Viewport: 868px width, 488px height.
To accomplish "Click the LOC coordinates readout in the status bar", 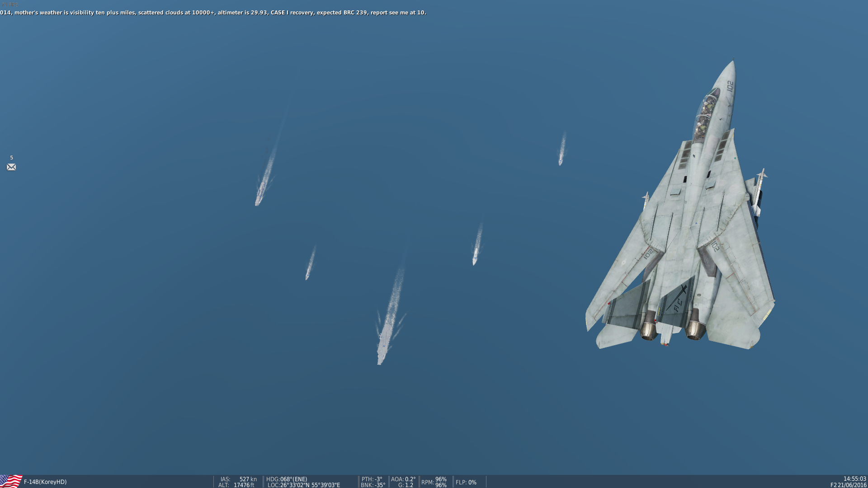I will [304, 485].
